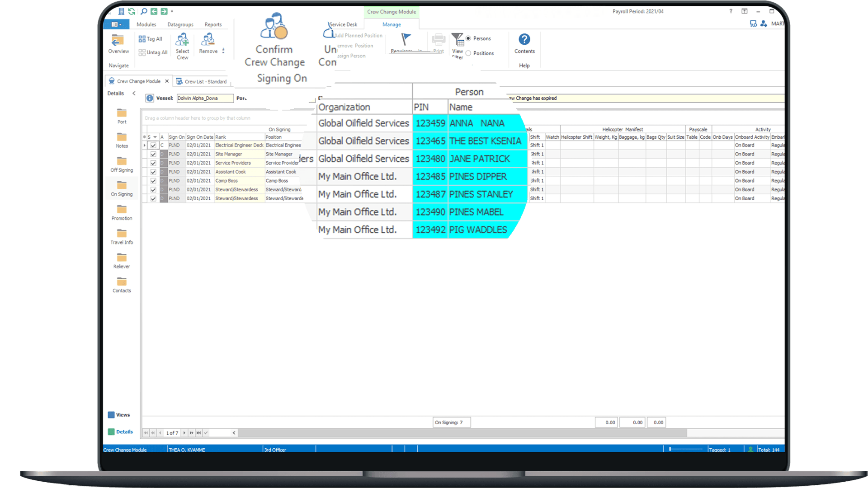
Task: Click the Sign On Date column header
Action: click(x=200, y=137)
